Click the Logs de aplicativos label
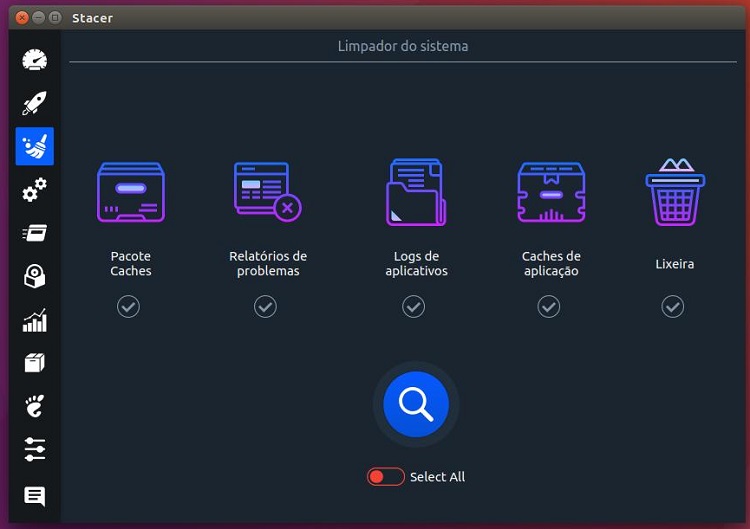 click(x=416, y=264)
